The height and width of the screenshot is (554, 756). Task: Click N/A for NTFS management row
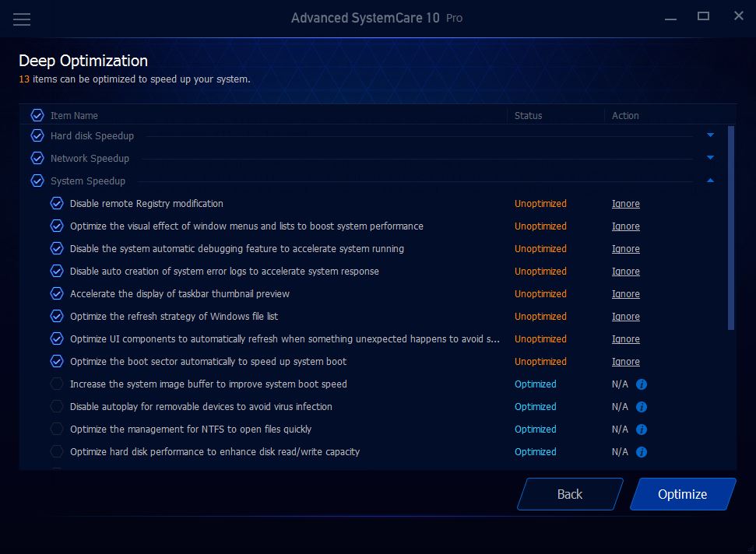(x=620, y=430)
